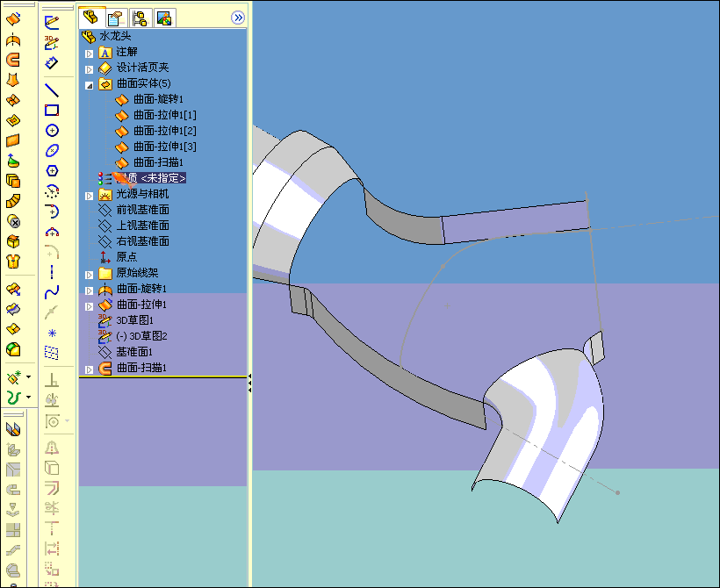This screenshot has width=720, height=588.
Task: Switch to the FeatureManager design tree tab
Action: [91, 18]
